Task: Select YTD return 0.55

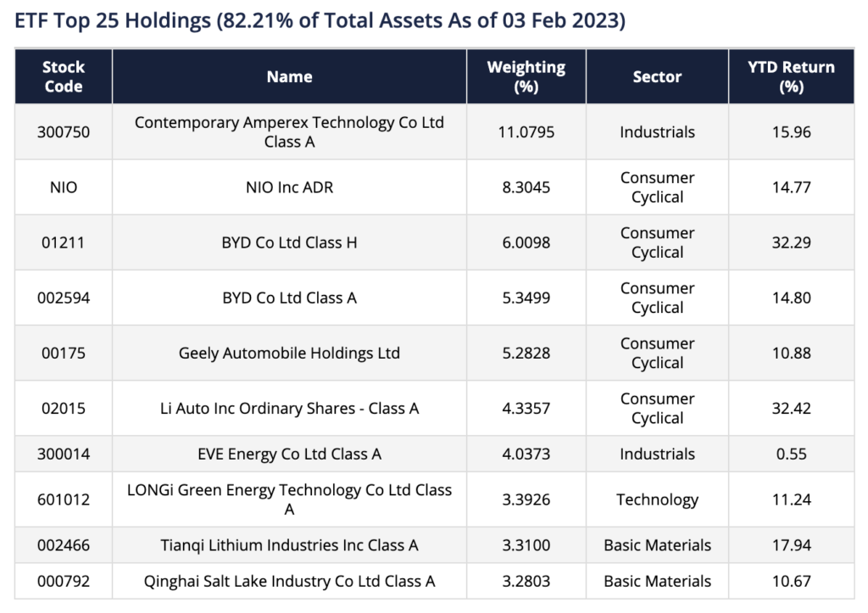Action: (x=791, y=454)
